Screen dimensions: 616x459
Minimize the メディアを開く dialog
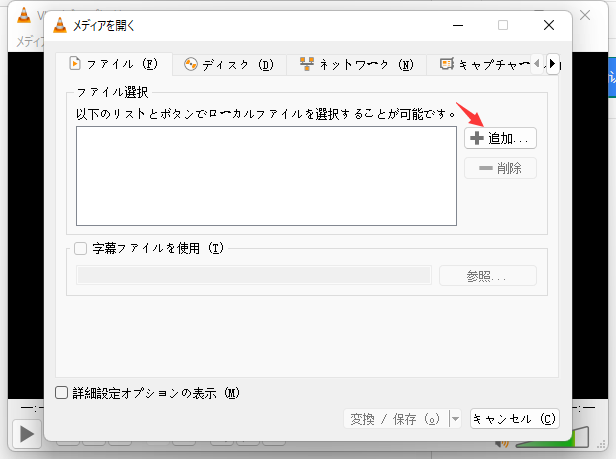pos(458,25)
